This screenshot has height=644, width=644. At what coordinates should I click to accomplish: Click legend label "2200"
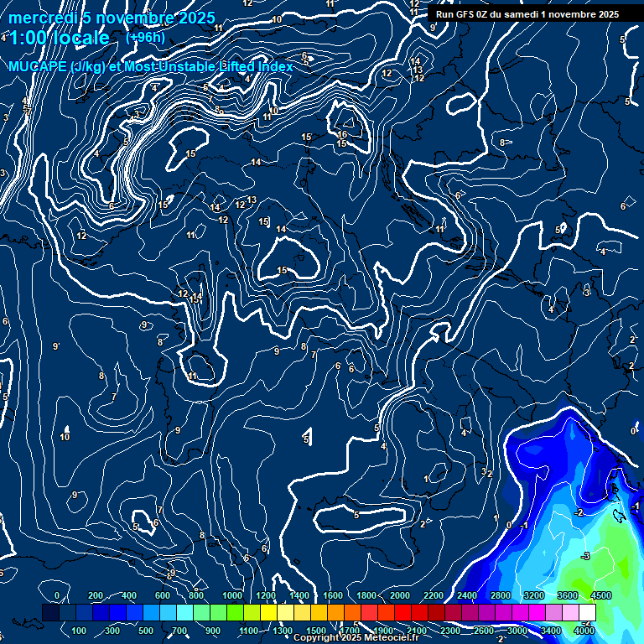tap(434, 595)
